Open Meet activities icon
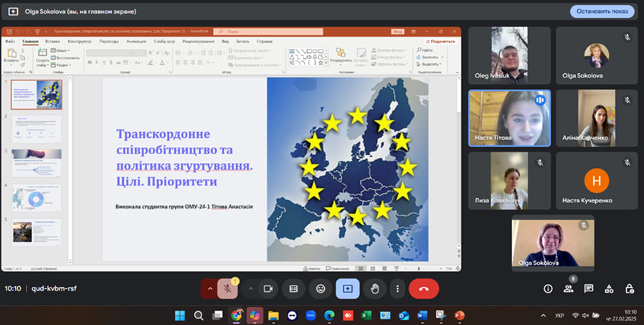Image resolution: width=644 pixels, height=325 pixels. coord(609,289)
